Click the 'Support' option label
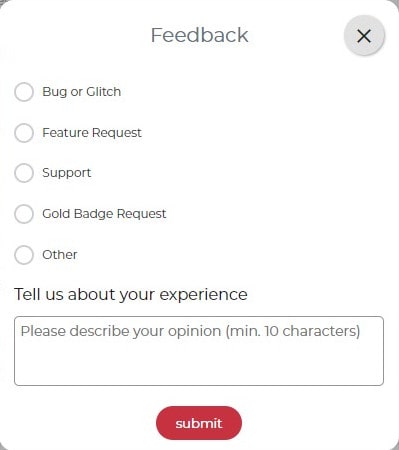Image resolution: width=399 pixels, height=450 pixels. click(x=67, y=173)
